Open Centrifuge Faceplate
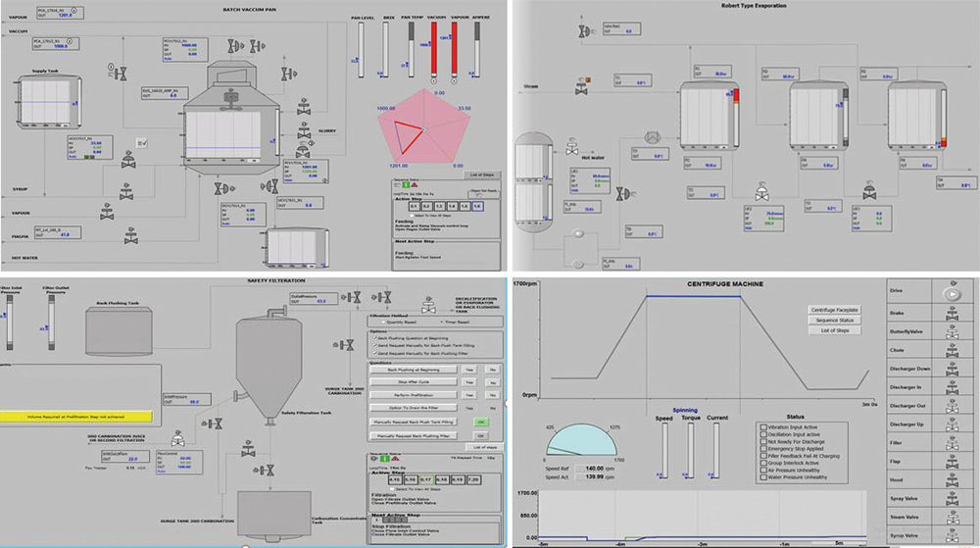 click(x=834, y=310)
